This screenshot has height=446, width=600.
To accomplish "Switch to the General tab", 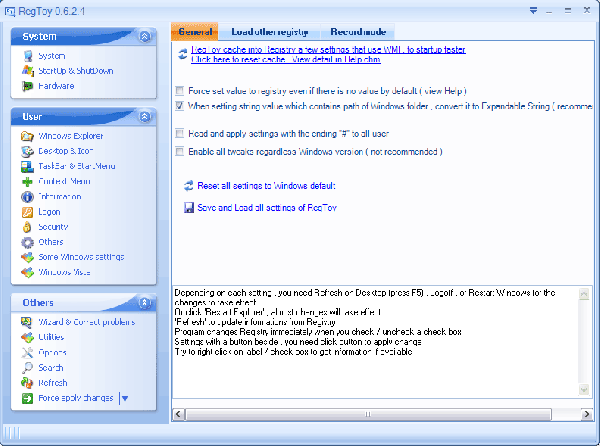I will (195, 32).
